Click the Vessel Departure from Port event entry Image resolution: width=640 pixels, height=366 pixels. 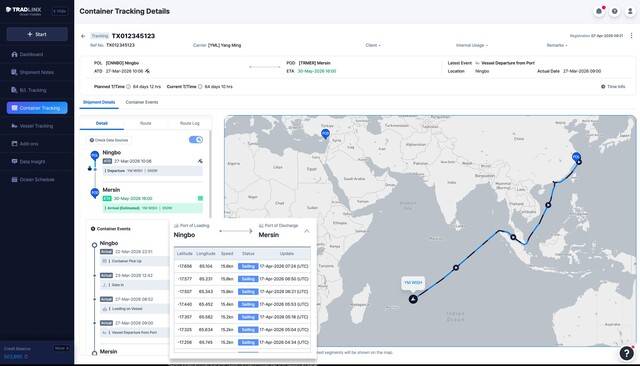[134, 332]
